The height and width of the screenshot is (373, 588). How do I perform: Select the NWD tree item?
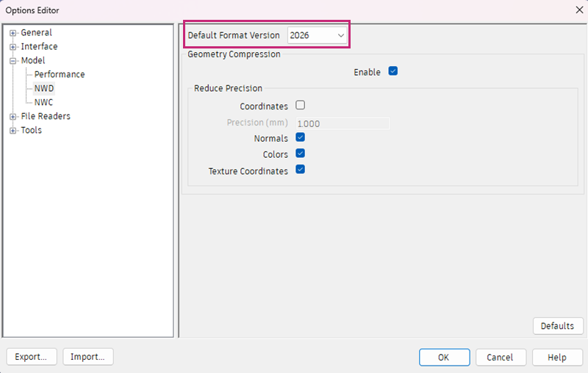pyautogui.click(x=44, y=88)
